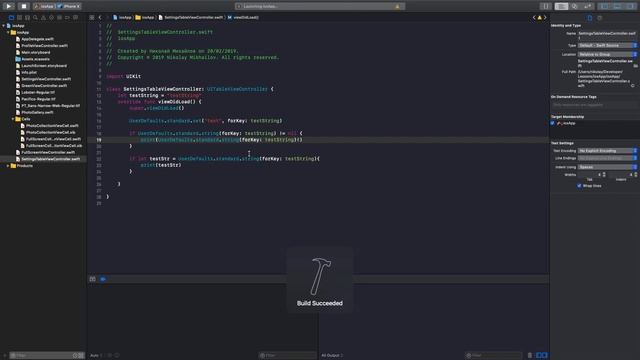Show the Test navigator
Viewport: 640px width, 360px height.
tap(51, 18)
